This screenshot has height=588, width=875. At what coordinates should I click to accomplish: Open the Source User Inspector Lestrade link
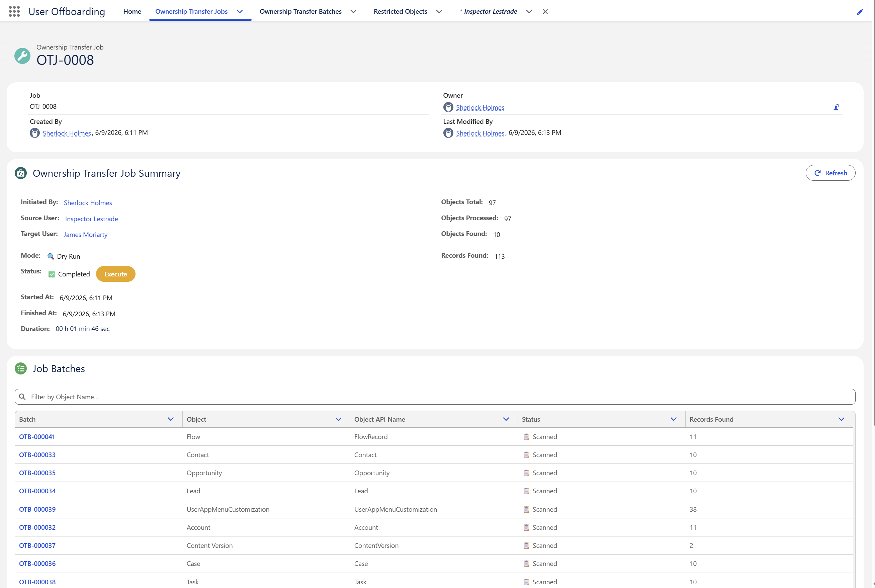(x=91, y=219)
